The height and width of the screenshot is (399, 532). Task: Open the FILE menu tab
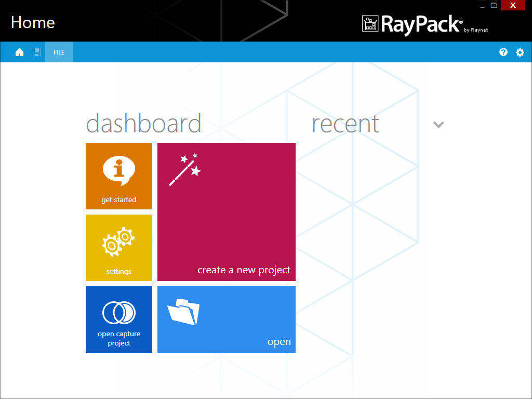coord(58,52)
